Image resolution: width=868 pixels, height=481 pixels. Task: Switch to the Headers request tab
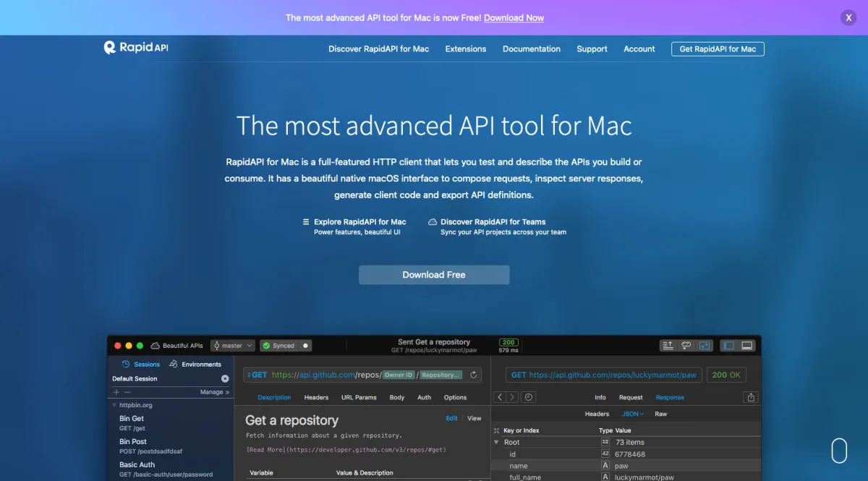click(x=316, y=397)
